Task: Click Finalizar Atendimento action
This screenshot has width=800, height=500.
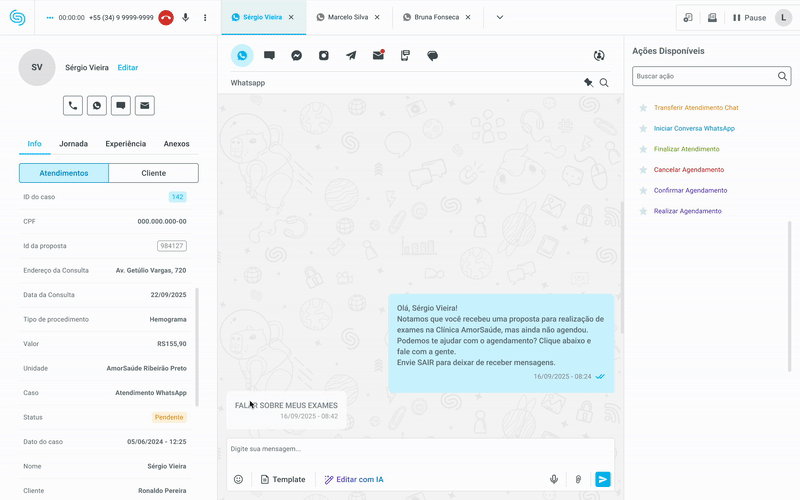Action: pyautogui.click(x=687, y=149)
